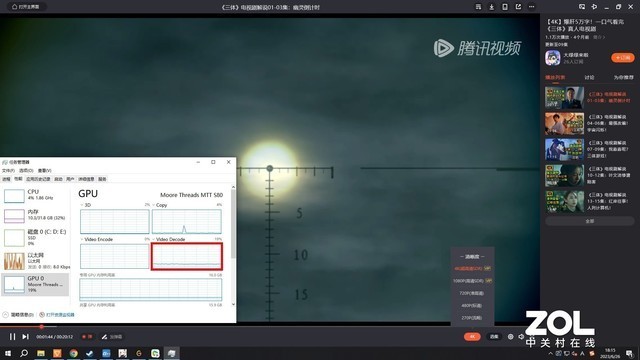Click the Task Manager GPU panel scrollbar
The width and height of the screenshot is (640, 360).
(233, 224)
